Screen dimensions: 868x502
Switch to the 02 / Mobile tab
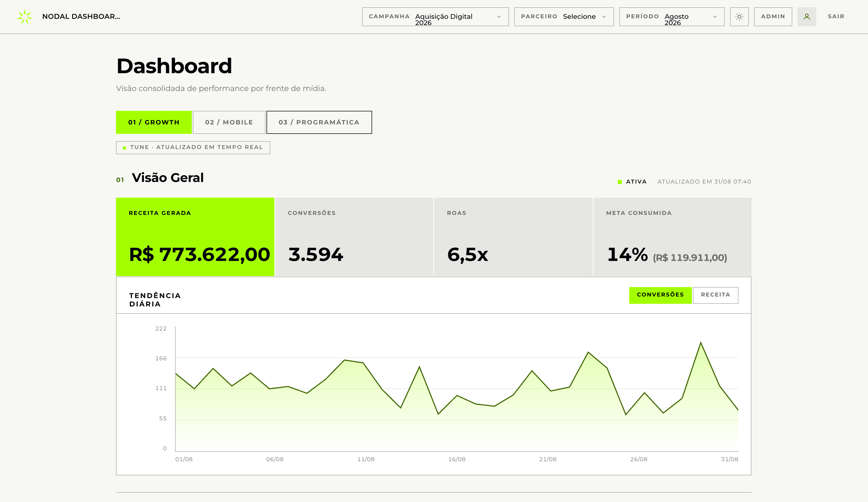point(229,122)
